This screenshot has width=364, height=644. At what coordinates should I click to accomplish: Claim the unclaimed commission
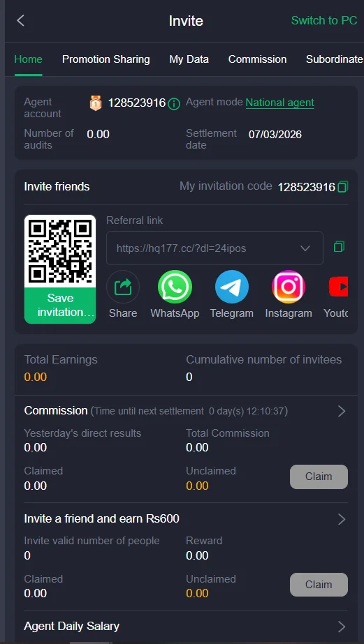(x=319, y=477)
